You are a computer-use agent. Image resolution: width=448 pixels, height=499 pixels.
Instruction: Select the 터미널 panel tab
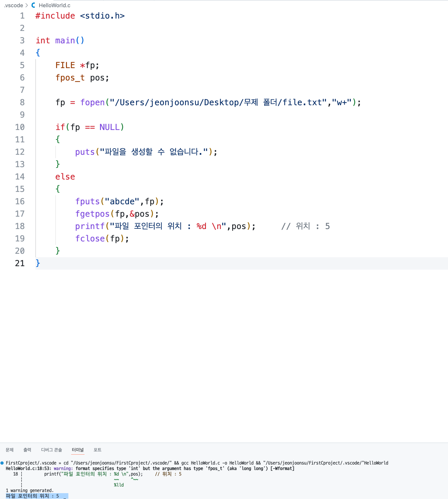(x=78, y=450)
